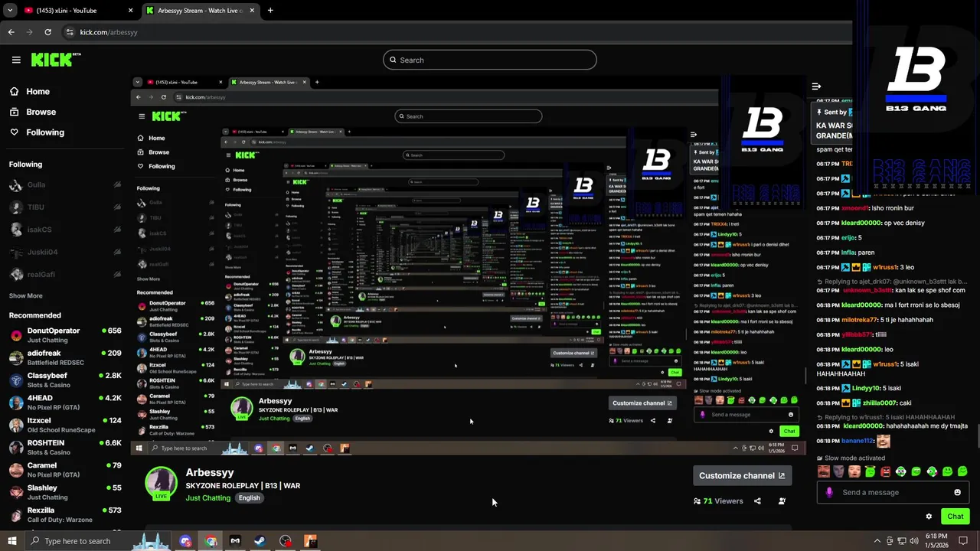Click the share stream icon
Screen dimensions: 980x551
coord(757,501)
